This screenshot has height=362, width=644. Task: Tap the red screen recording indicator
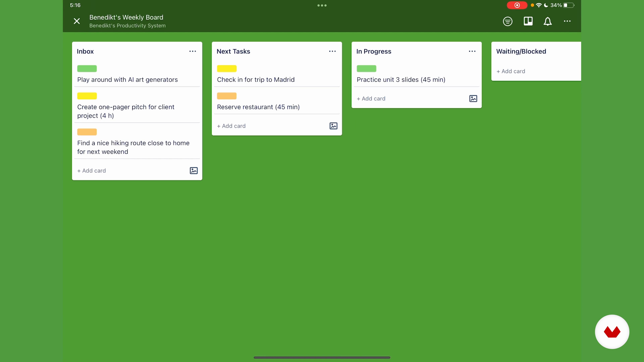pos(517,5)
